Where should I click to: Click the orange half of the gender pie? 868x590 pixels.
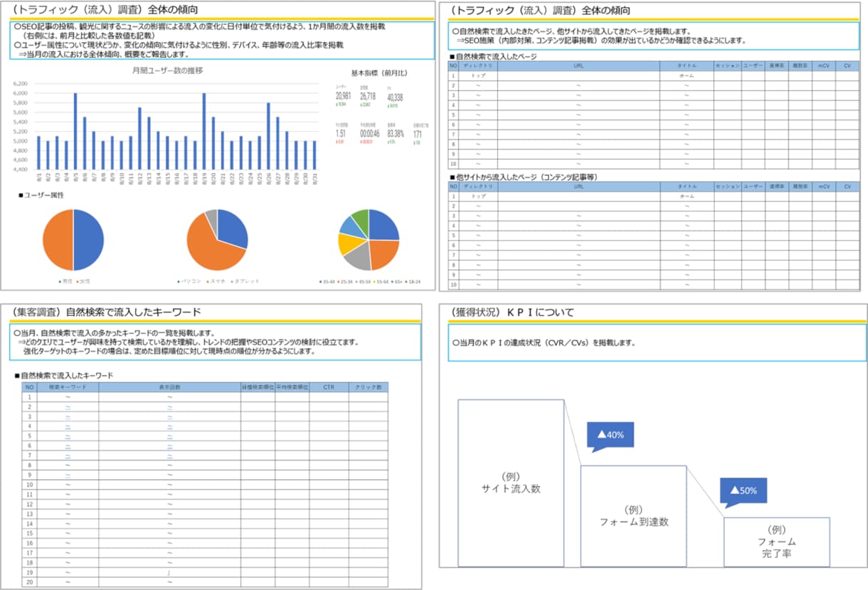(x=58, y=240)
